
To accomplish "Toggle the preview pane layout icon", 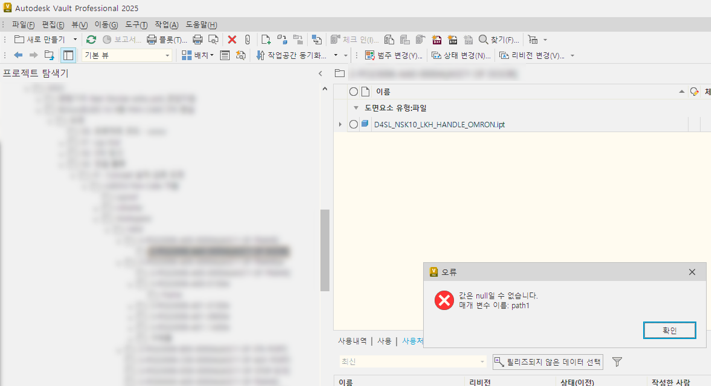I will 68,55.
